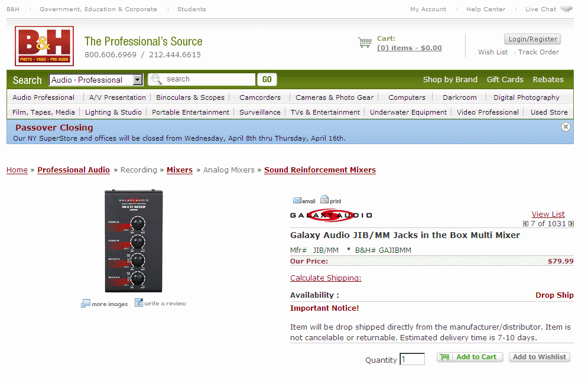The height and width of the screenshot is (384, 588).
Task: Click the print printer icon
Action: tap(324, 199)
